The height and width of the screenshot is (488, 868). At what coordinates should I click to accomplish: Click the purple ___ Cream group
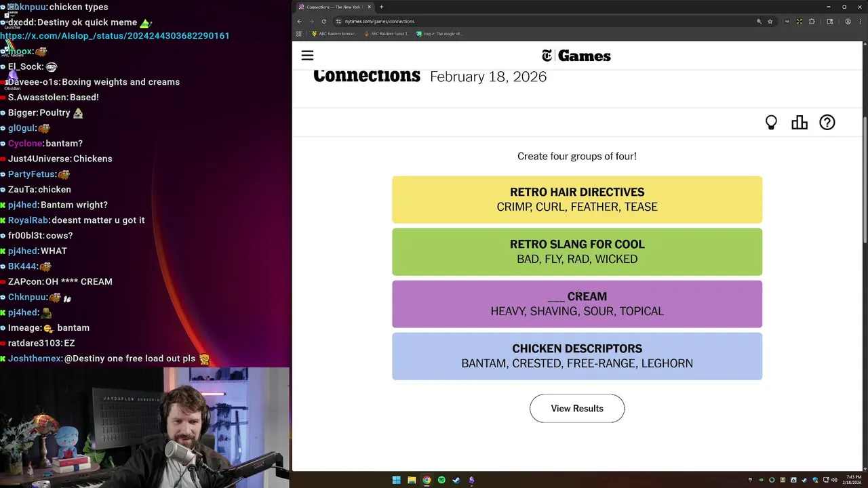pos(577,304)
